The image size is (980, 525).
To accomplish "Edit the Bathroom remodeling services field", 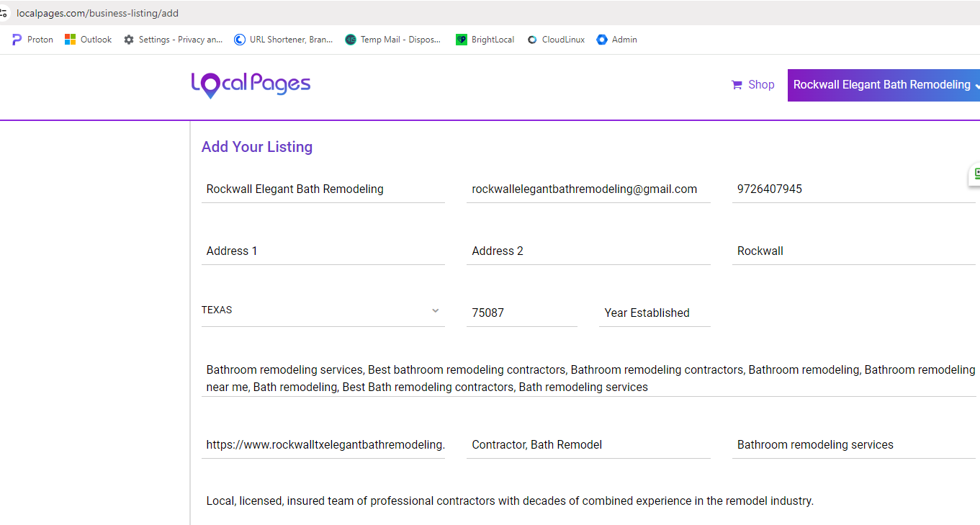I will [x=854, y=445].
